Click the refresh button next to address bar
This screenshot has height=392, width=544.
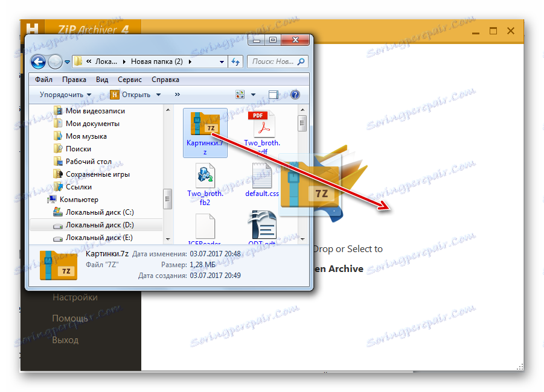(235, 62)
